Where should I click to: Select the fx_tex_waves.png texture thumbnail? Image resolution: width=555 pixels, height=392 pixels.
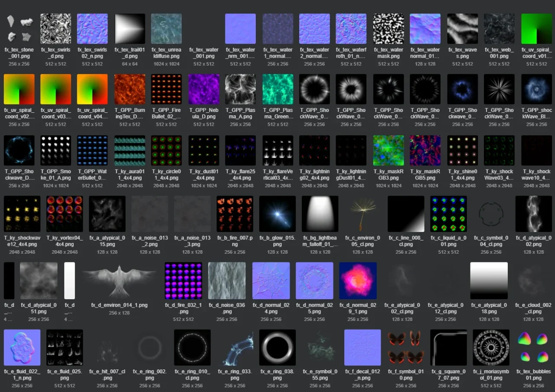click(x=463, y=29)
